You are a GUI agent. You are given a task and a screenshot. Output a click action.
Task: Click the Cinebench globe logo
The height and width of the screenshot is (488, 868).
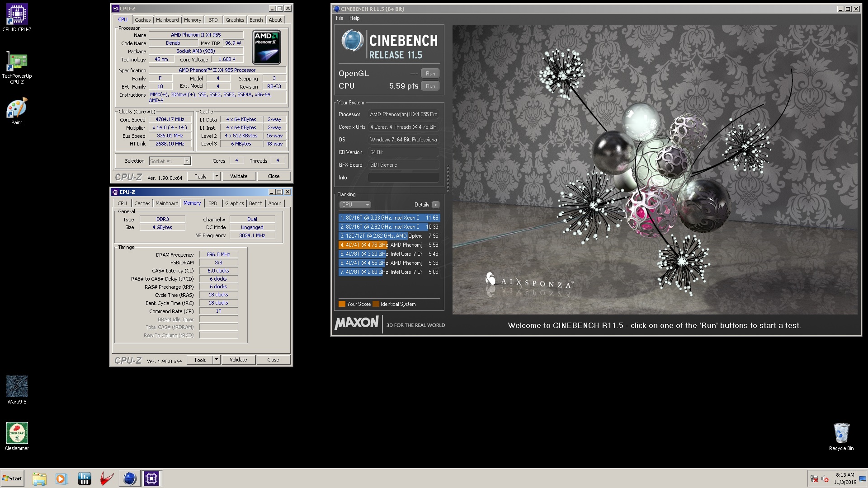click(x=352, y=41)
